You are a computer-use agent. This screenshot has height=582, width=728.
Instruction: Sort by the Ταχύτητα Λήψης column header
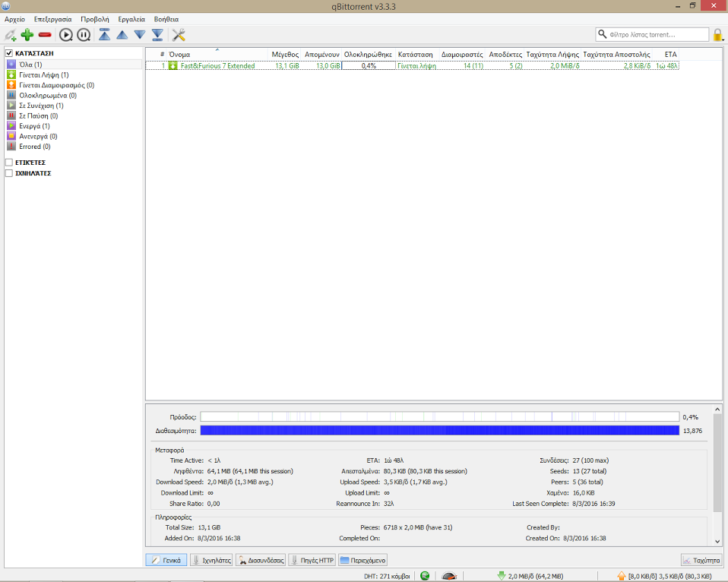coord(552,54)
